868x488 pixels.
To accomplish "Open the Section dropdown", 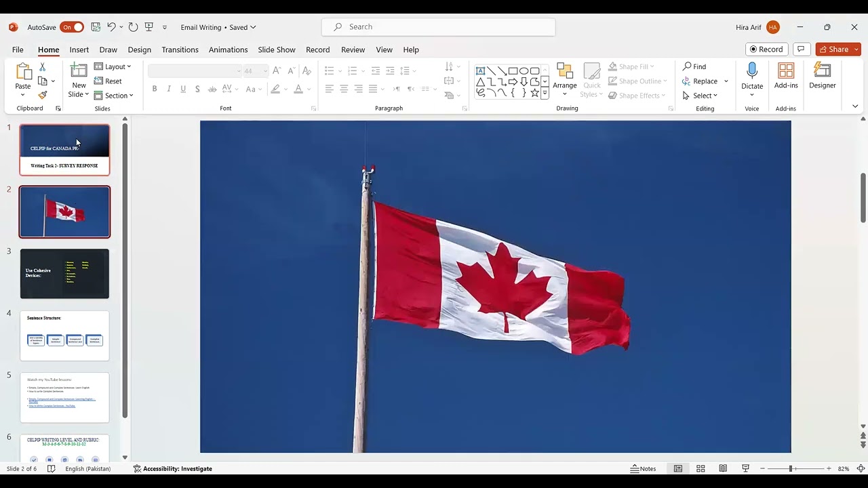I will (x=114, y=96).
